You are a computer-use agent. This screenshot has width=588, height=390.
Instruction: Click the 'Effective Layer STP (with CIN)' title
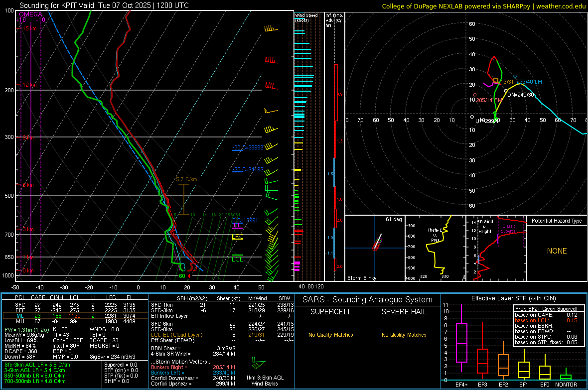coord(513,298)
